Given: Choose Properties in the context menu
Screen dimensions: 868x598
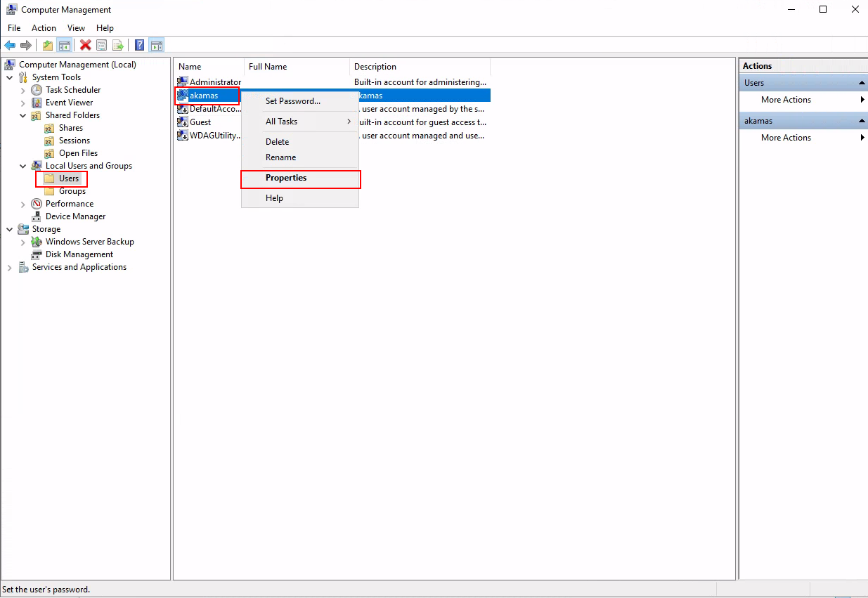Looking at the screenshot, I should pyautogui.click(x=286, y=178).
